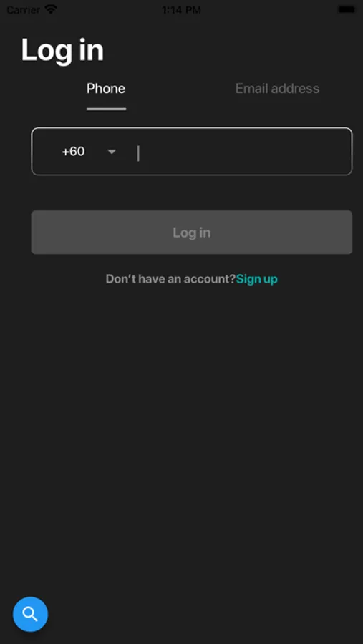Switch to the Phone tab
This screenshot has width=363, height=644.
click(x=106, y=89)
